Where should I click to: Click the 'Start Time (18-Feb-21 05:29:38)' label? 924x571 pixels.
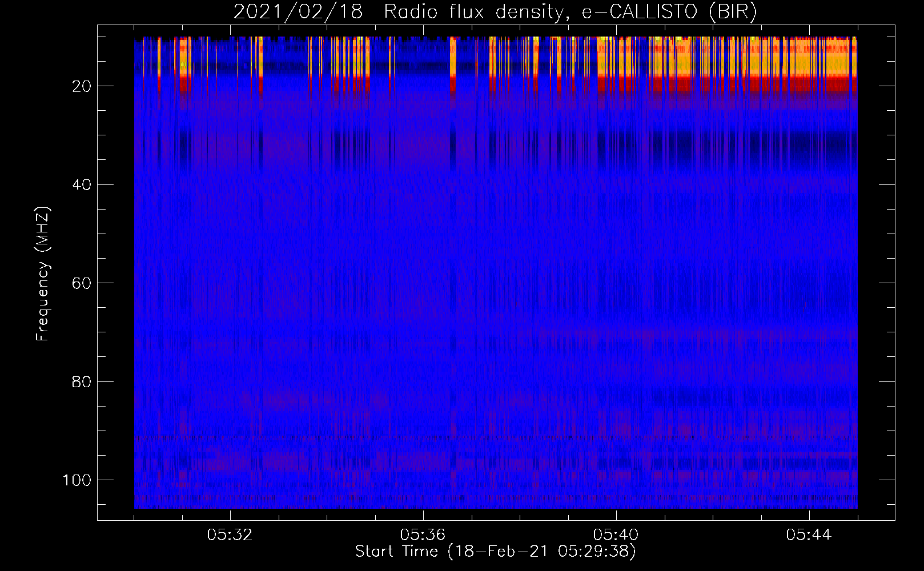(x=495, y=552)
